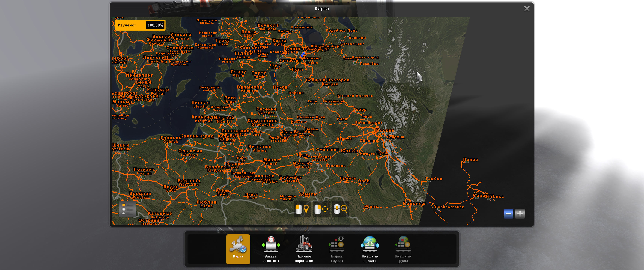Close the Карта window

click(526, 9)
